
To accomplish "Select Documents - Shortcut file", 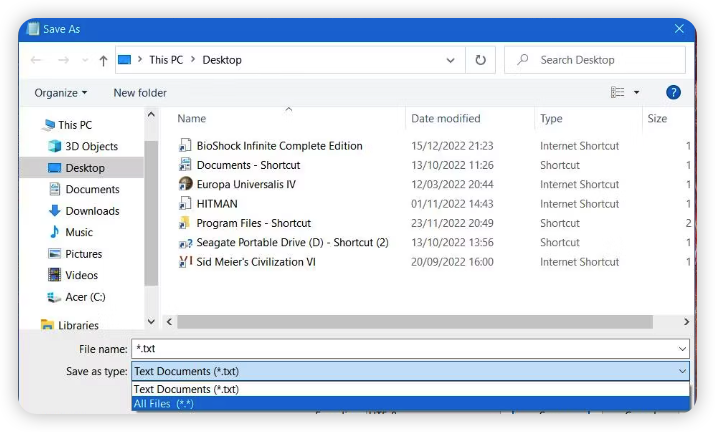I will (249, 165).
